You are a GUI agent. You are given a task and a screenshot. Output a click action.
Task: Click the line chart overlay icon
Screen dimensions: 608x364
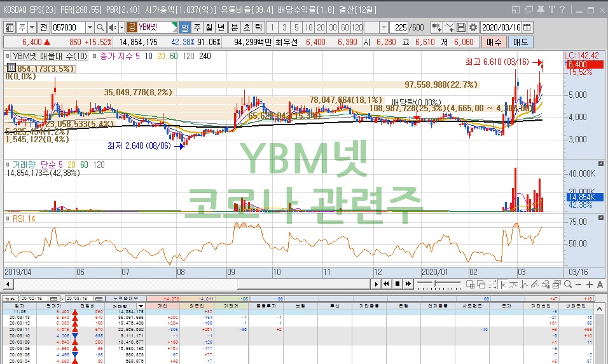449,27
